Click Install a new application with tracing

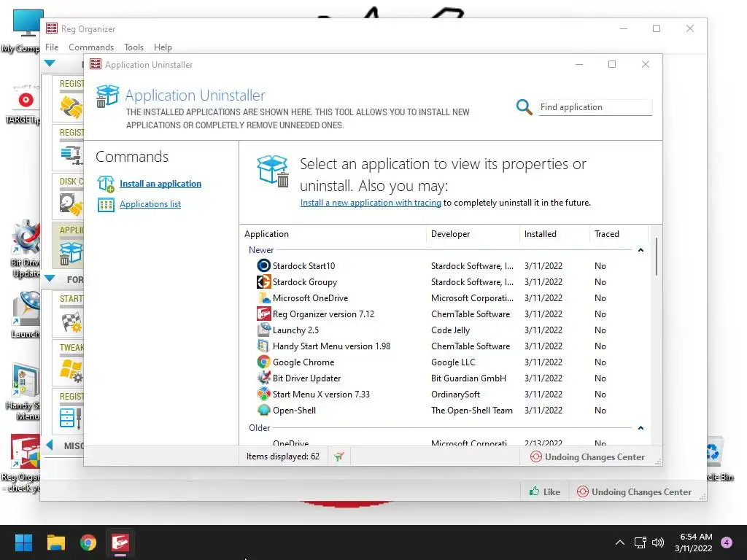371,203
